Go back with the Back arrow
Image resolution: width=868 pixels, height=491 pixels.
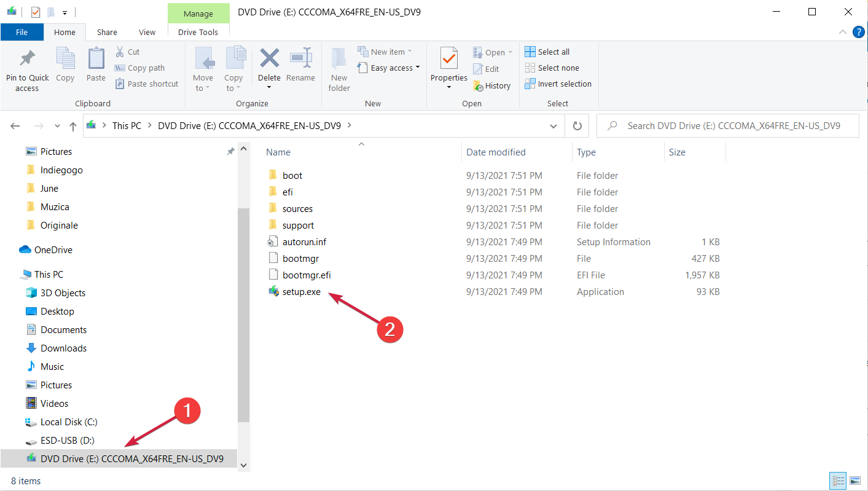16,125
